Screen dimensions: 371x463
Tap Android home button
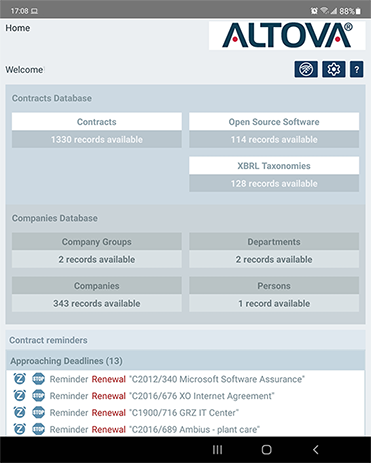(x=266, y=450)
